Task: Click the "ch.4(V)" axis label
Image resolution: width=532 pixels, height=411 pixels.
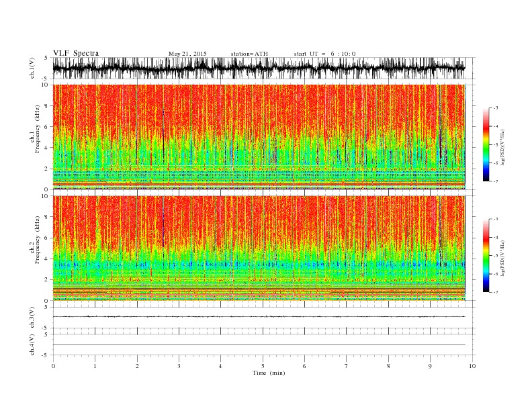Action: (x=32, y=345)
